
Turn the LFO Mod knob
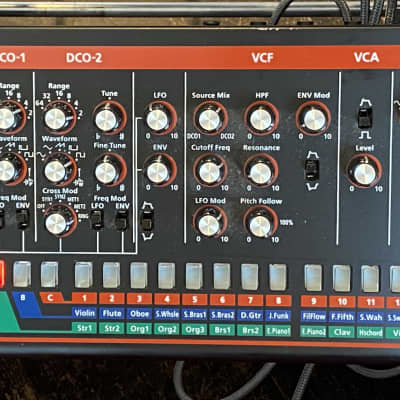(210, 222)
